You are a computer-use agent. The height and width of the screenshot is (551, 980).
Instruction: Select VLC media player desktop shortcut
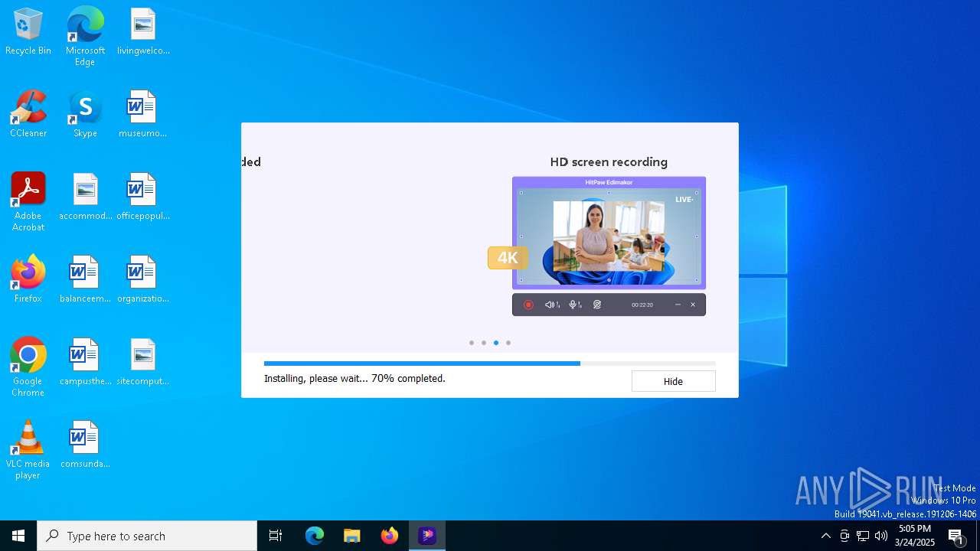(x=28, y=450)
